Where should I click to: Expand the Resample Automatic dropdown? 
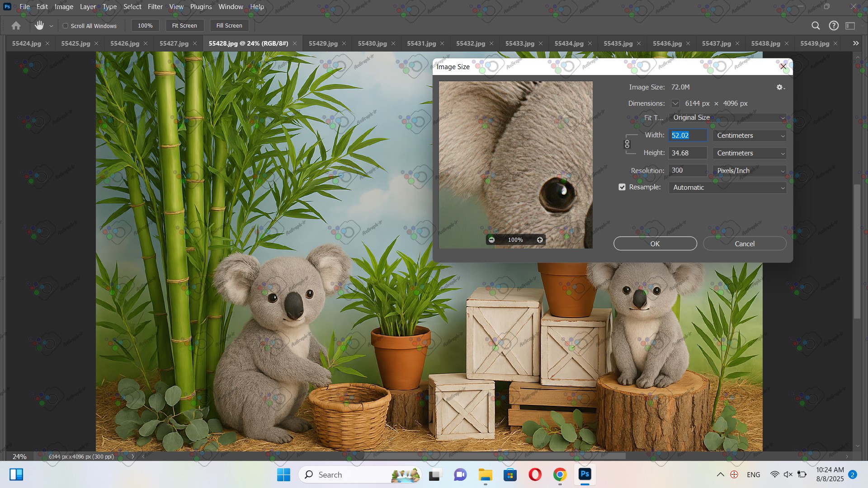(727, 188)
